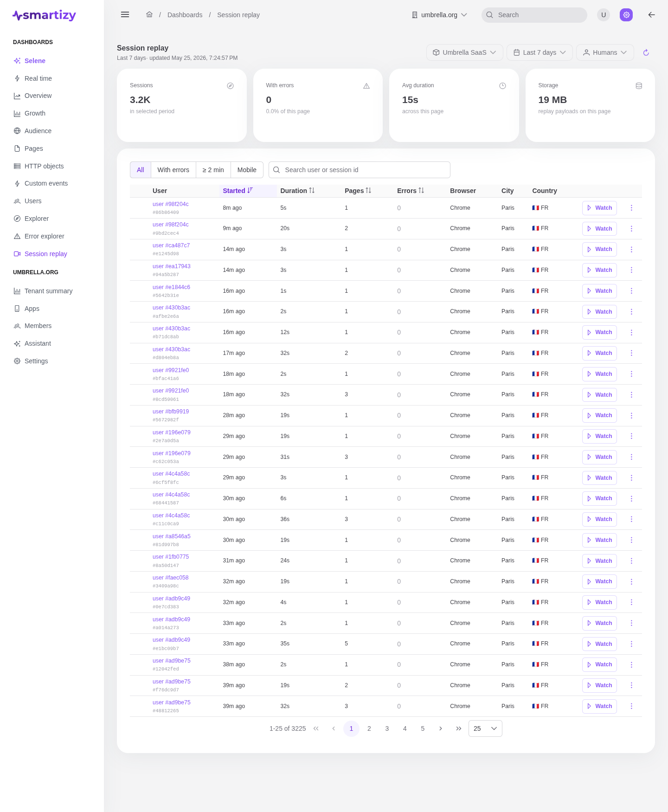Click '1-25 of 3225' pagination text
Screen dimensions: 668x812
[288, 728]
